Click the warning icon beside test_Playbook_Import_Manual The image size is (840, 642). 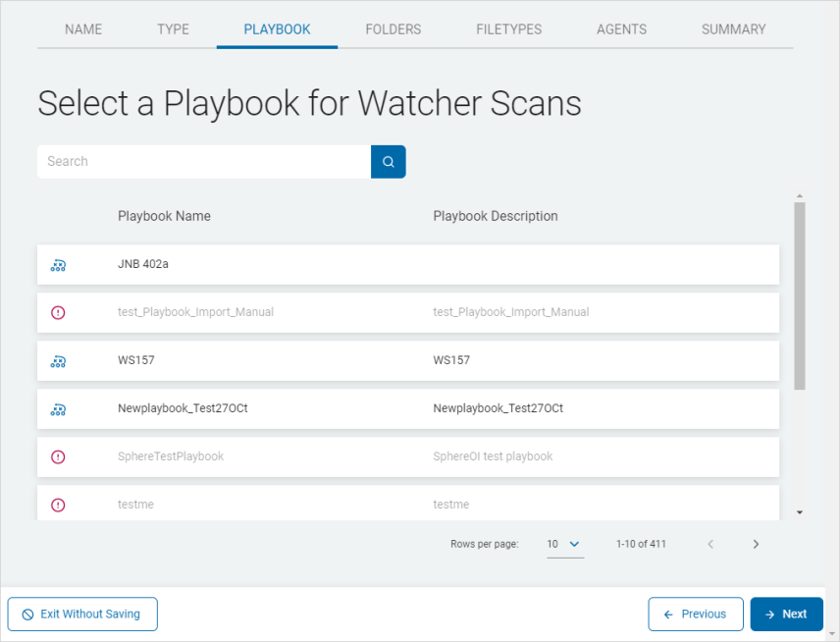58,312
